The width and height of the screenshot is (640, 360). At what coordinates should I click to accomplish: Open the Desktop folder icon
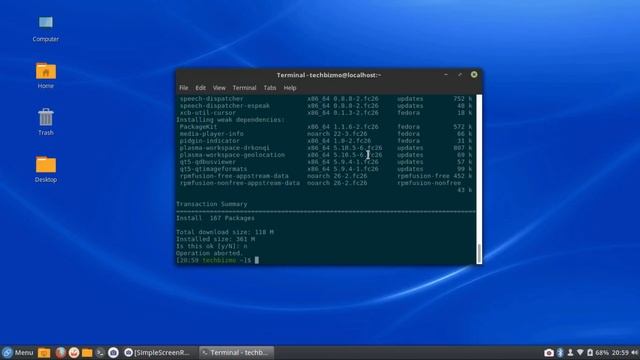(x=46, y=169)
